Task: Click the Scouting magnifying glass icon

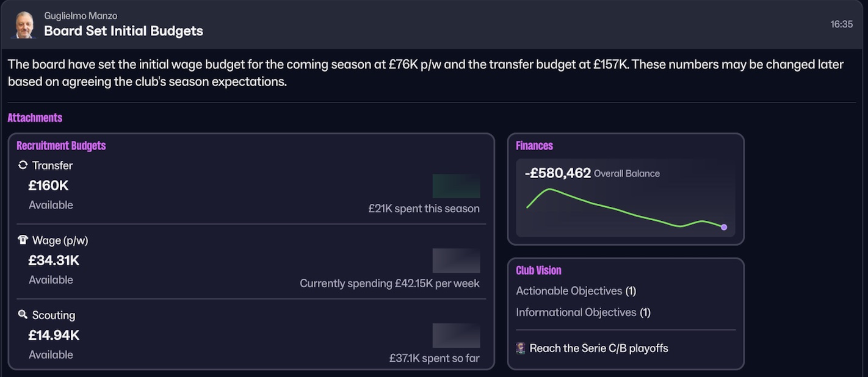Action: 23,315
